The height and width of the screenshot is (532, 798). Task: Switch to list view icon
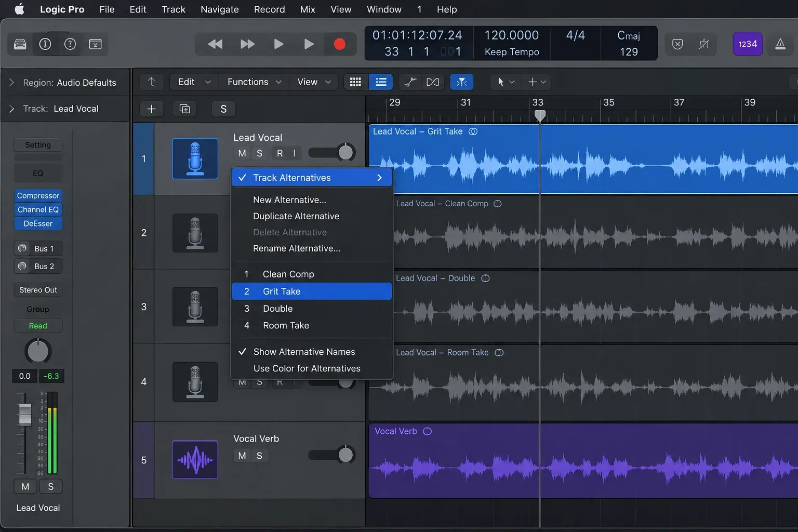[381, 82]
